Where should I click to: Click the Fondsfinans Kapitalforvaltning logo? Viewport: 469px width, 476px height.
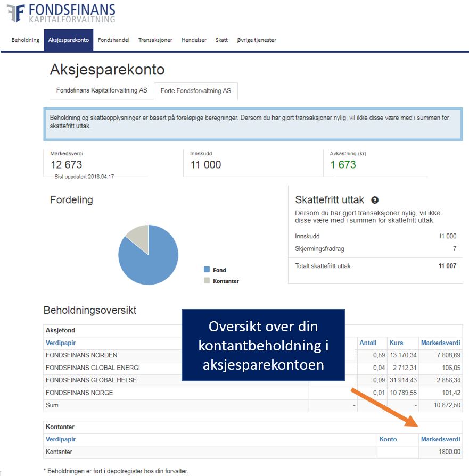point(61,13)
